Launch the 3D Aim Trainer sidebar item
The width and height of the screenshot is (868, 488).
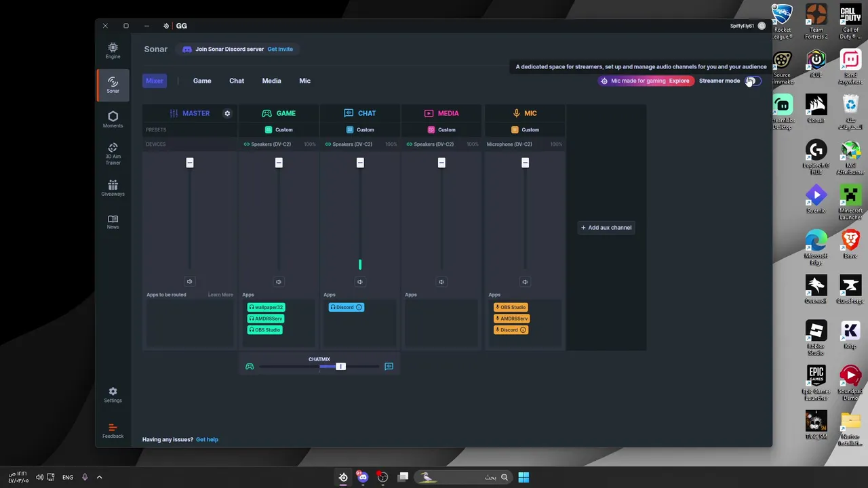[x=113, y=154]
